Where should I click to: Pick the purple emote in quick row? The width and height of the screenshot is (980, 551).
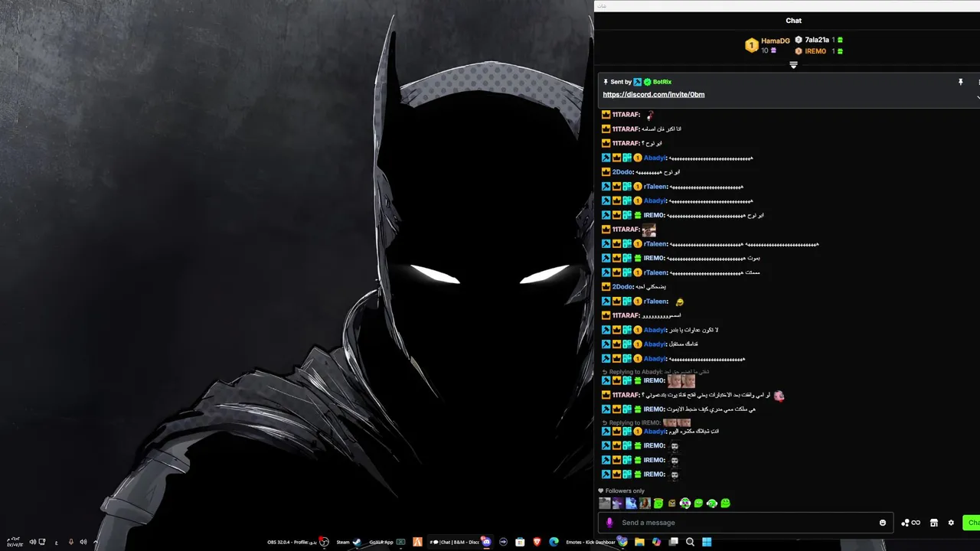point(618,503)
